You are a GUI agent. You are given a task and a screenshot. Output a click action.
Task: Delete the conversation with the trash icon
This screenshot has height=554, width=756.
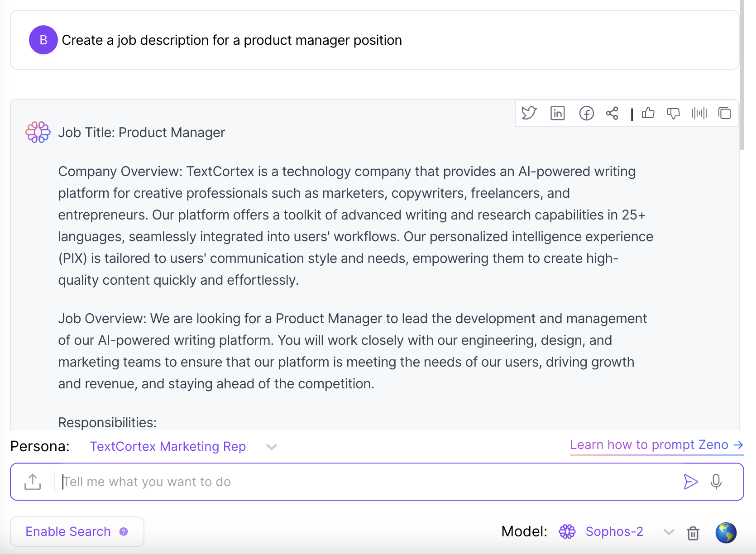click(693, 533)
